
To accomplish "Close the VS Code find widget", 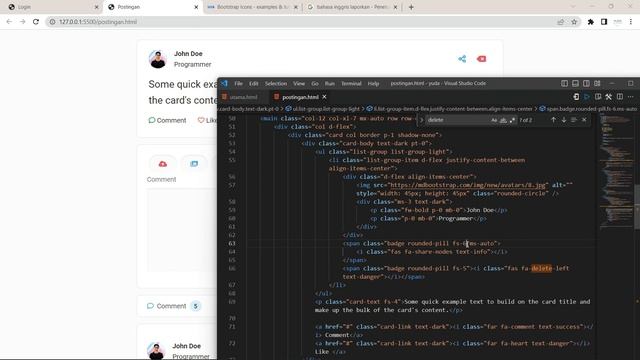I will (584, 120).
